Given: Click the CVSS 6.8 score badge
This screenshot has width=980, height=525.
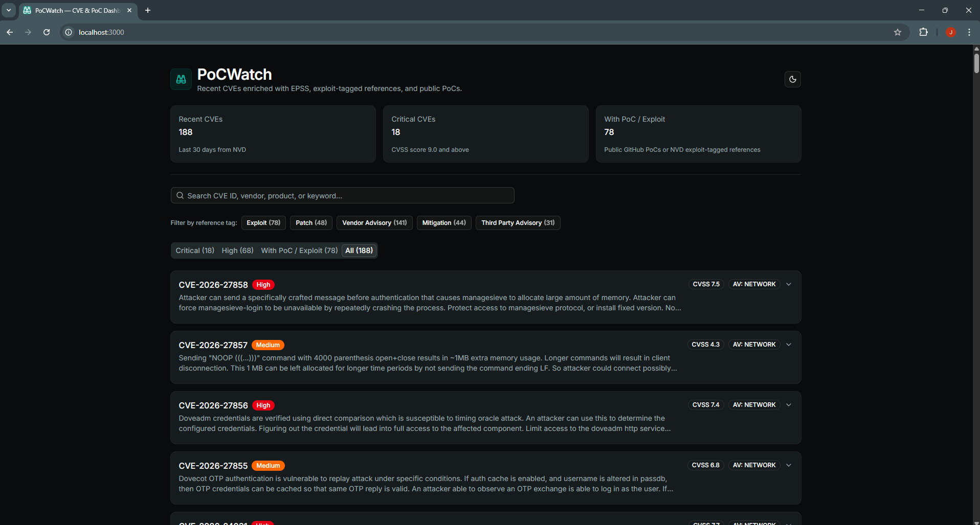Looking at the screenshot, I should point(705,465).
